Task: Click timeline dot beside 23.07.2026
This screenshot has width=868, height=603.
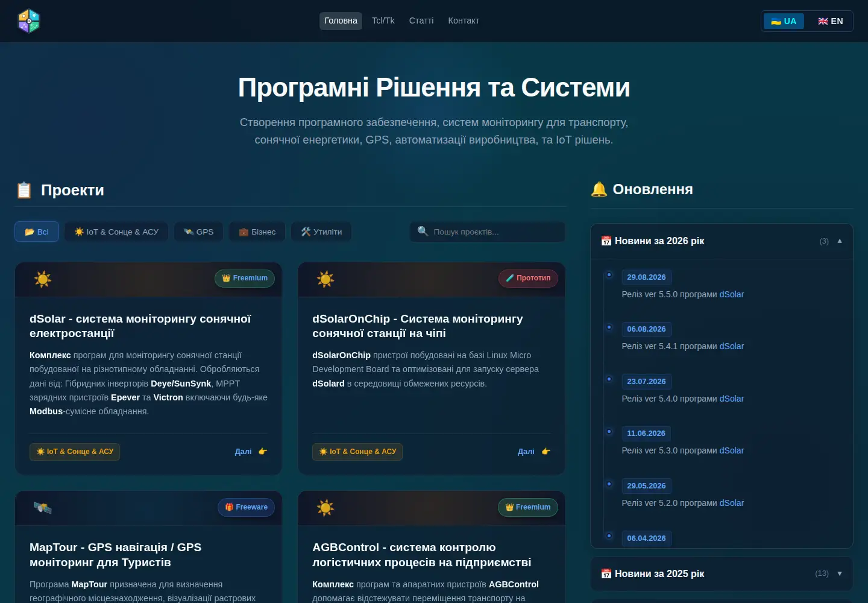Action: point(609,379)
